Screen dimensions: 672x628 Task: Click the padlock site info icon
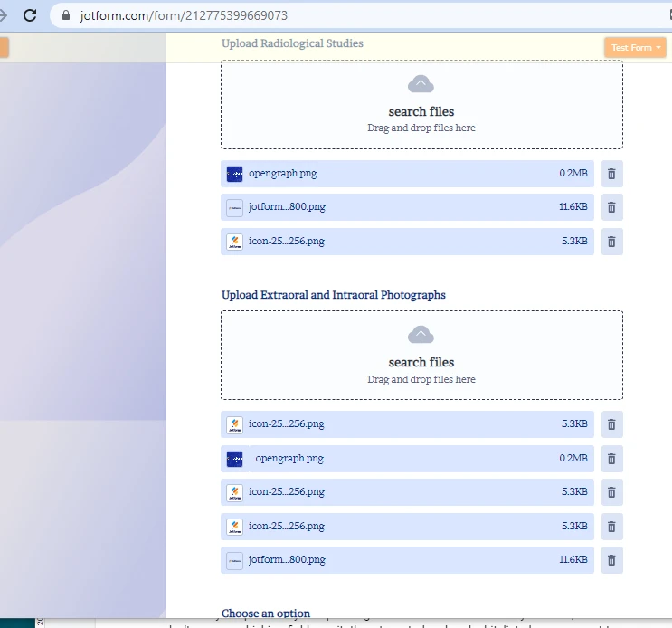point(65,16)
